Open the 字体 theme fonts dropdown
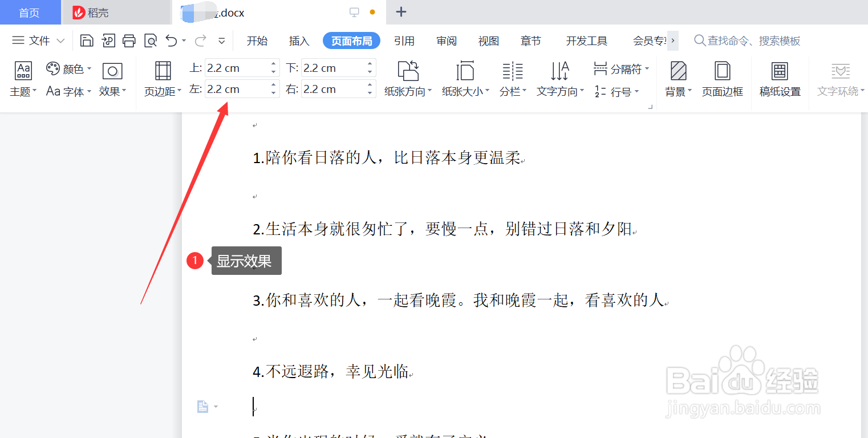The width and height of the screenshot is (868, 438). click(x=69, y=91)
